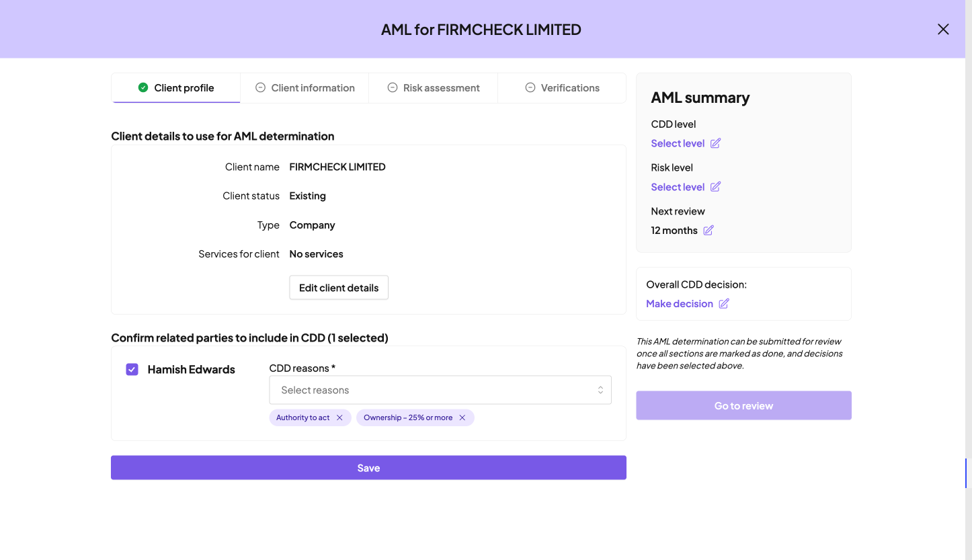
Task: Save the client profile section
Action: pos(368,468)
